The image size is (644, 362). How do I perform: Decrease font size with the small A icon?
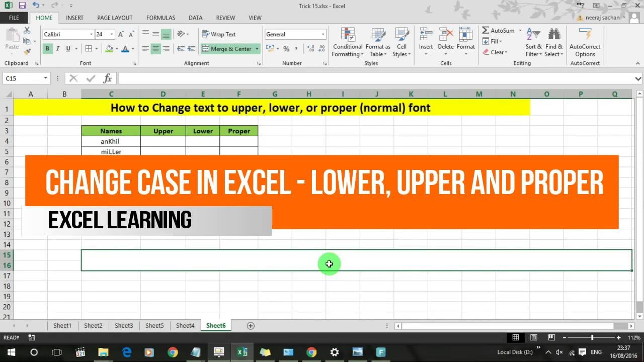133,34
